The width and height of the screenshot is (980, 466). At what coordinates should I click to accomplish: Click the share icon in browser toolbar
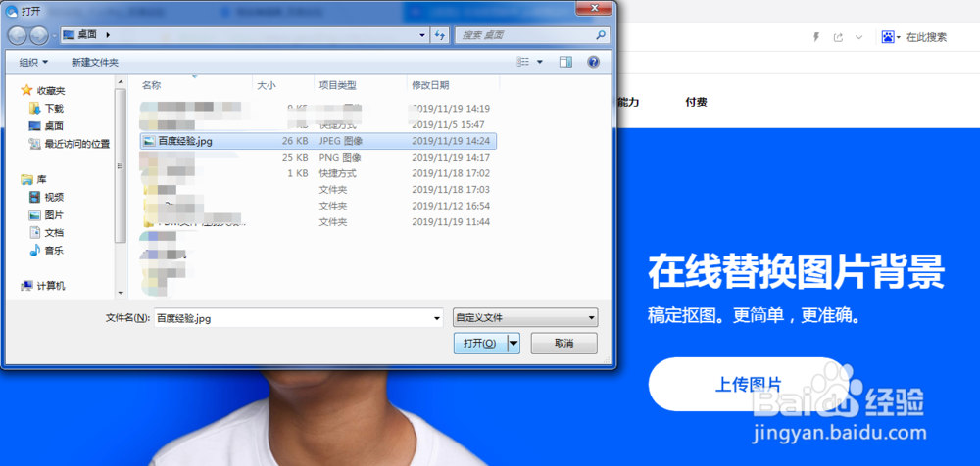838,37
